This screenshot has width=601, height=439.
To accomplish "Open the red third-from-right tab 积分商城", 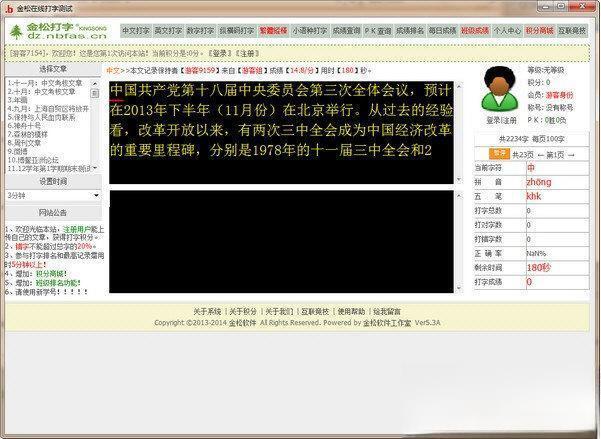I will [x=539, y=31].
